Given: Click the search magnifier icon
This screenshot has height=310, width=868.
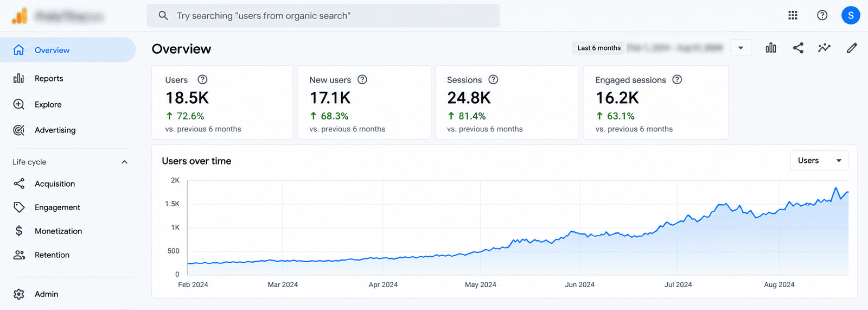Looking at the screenshot, I should click(163, 16).
